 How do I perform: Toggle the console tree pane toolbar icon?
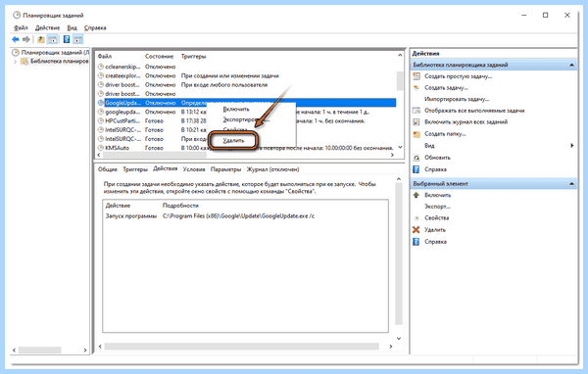pos(53,39)
